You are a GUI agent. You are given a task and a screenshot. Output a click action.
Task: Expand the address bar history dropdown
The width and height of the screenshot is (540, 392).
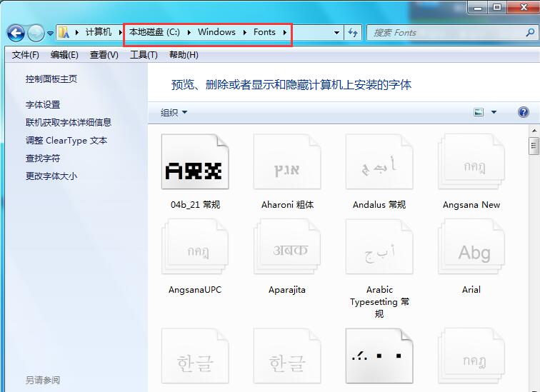point(336,33)
